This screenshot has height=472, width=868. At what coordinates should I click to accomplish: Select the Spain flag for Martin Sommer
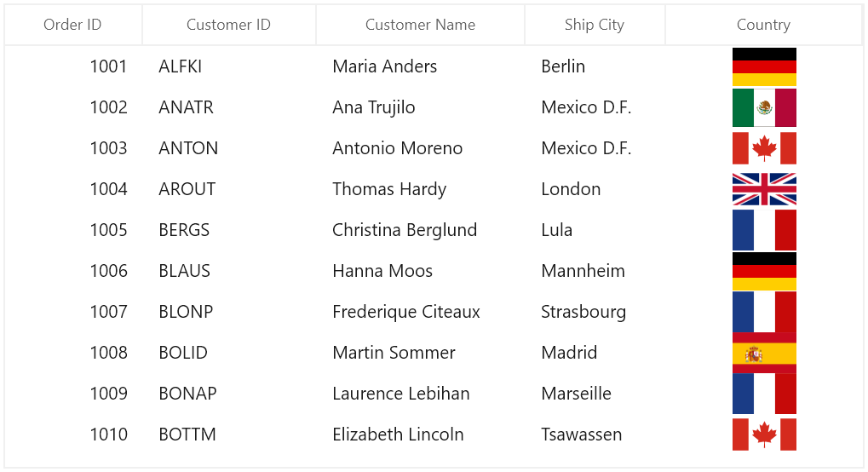[764, 353]
